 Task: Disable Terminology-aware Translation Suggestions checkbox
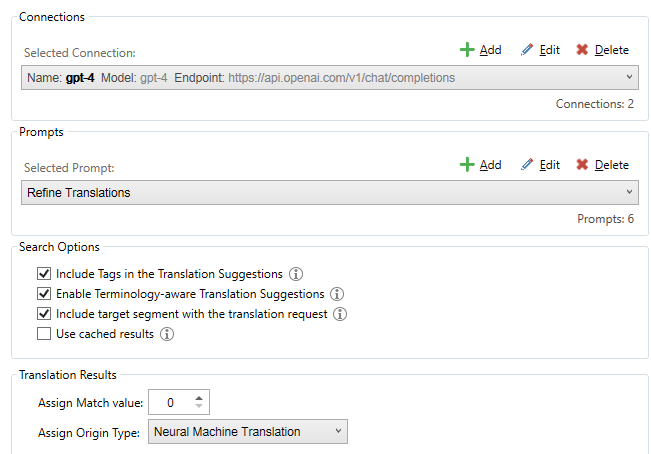[44, 294]
